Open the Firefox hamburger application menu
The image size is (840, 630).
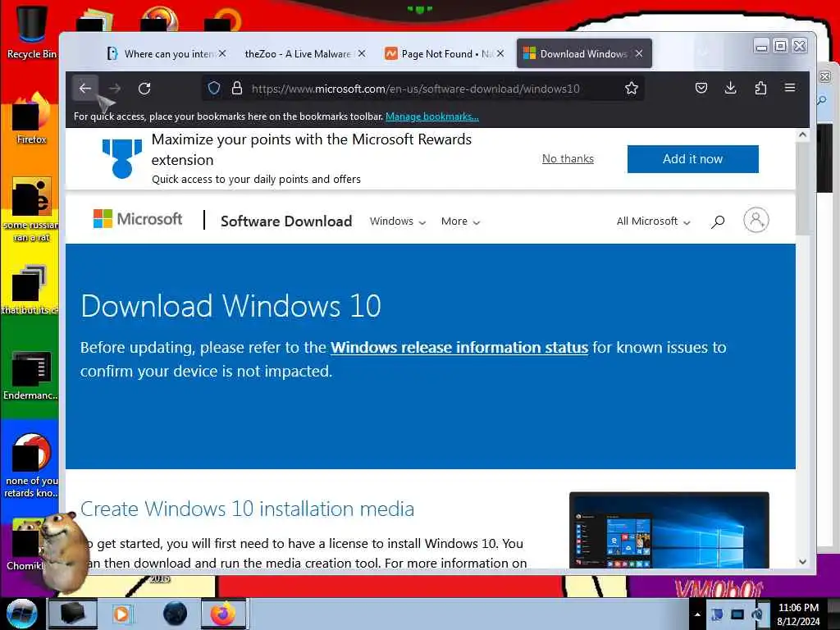[790, 87]
